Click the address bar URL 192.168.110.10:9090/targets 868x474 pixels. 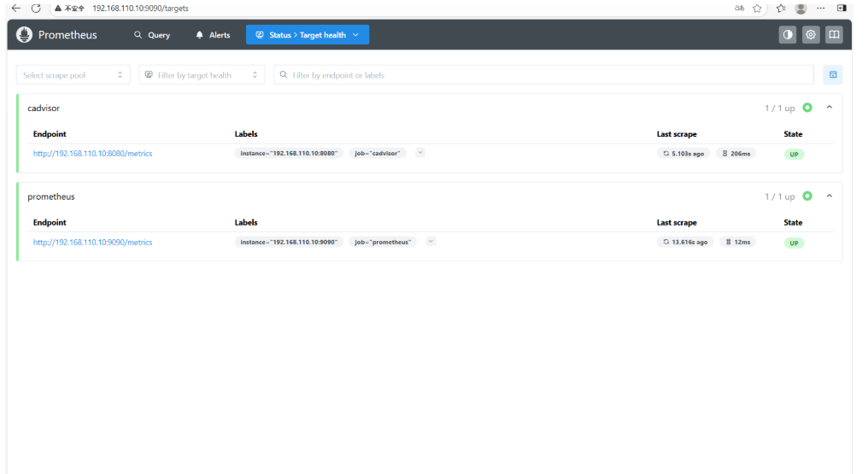[x=140, y=9]
